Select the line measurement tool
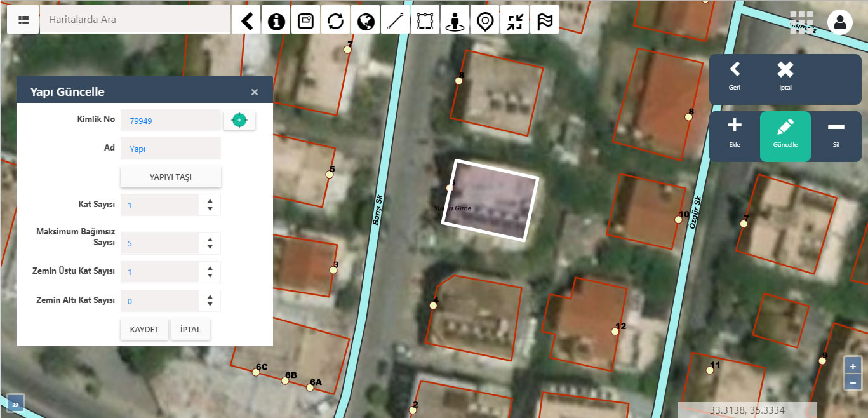Screen dimensions: 868x418 [x=396, y=20]
